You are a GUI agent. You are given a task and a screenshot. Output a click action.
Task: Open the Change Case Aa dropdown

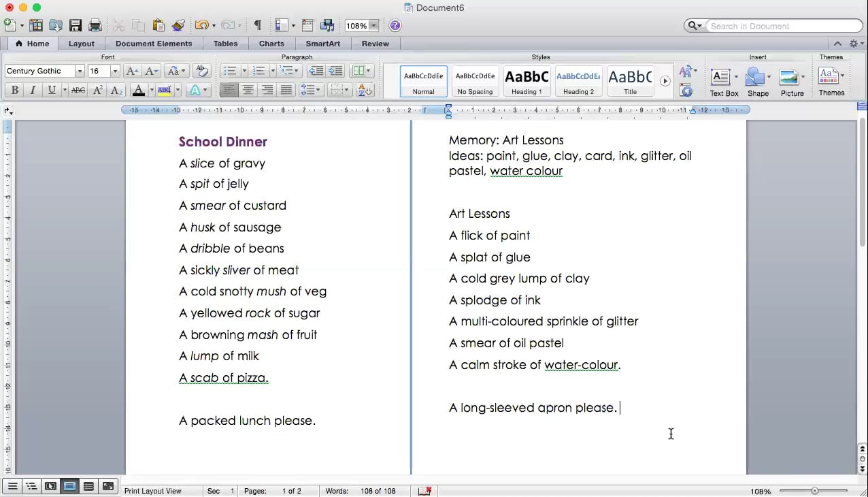[x=176, y=71]
